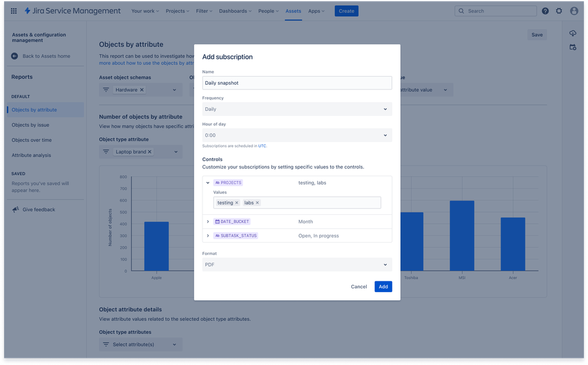Click the top Search field
588x365 pixels.
click(496, 11)
